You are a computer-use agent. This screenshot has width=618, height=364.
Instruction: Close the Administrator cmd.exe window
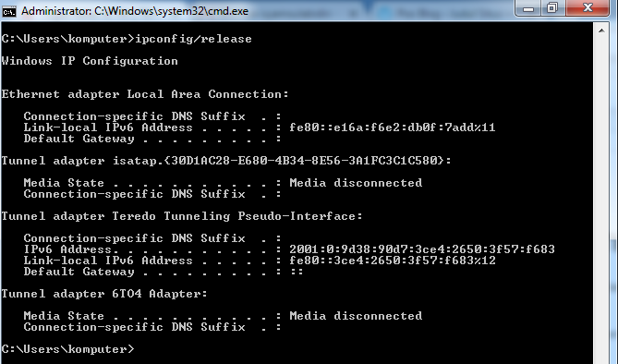pyautogui.click(x=588, y=8)
